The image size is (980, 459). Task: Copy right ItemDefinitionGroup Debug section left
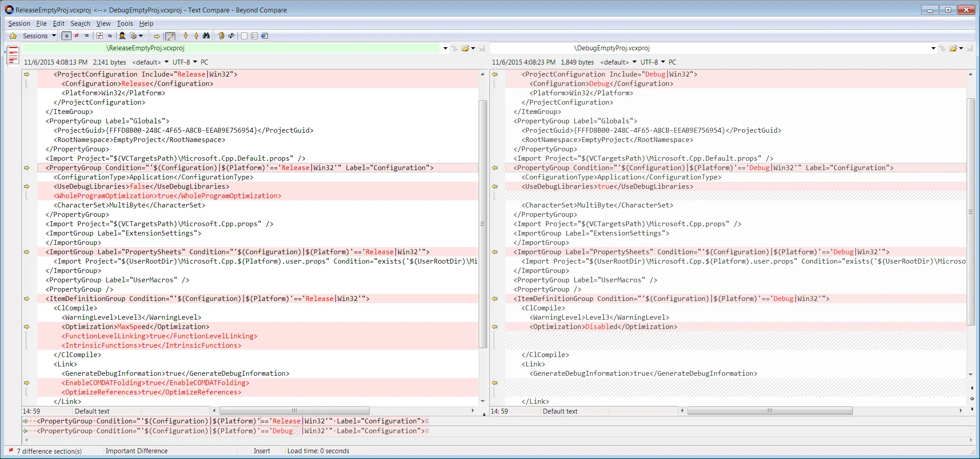[495, 299]
